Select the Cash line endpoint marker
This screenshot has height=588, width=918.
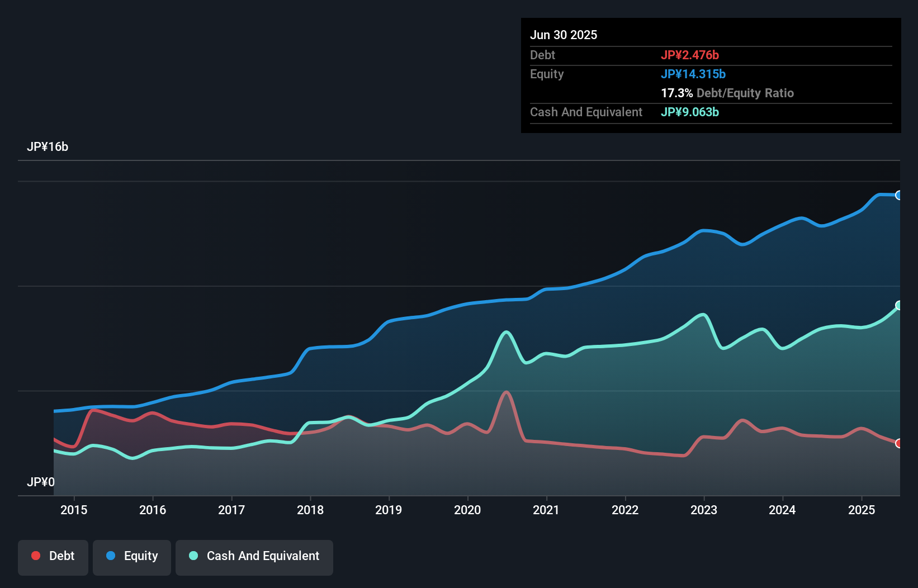click(898, 305)
